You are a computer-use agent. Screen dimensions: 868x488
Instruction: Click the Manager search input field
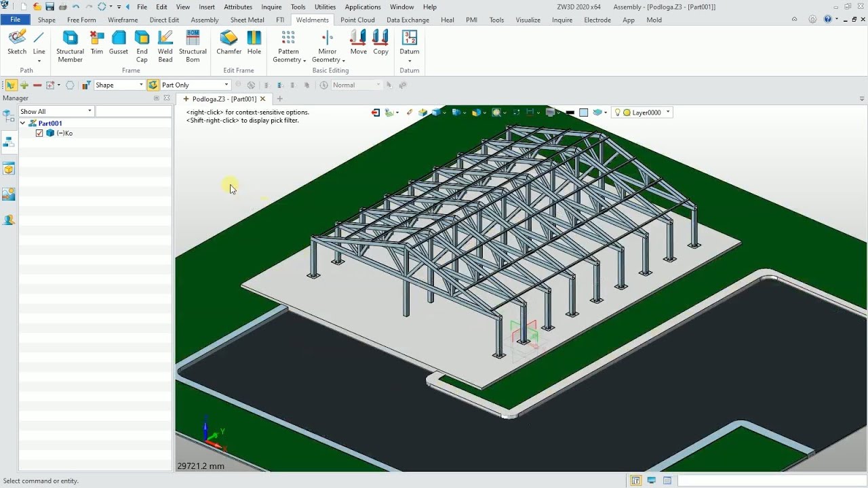coord(133,111)
